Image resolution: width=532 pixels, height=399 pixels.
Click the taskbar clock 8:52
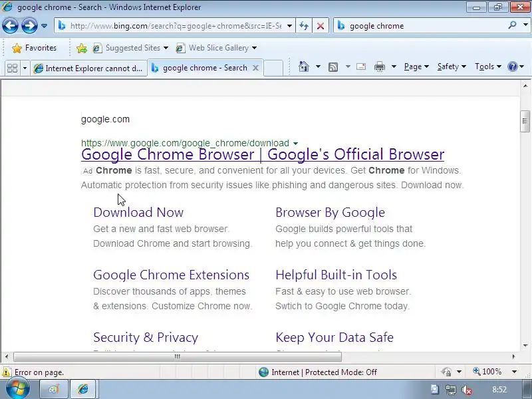499,389
